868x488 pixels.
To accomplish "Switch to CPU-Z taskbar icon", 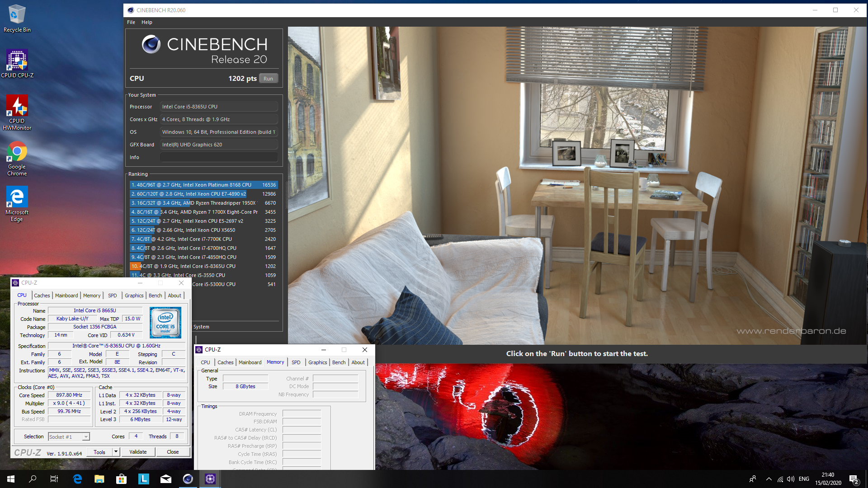I will tap(210, 479).
